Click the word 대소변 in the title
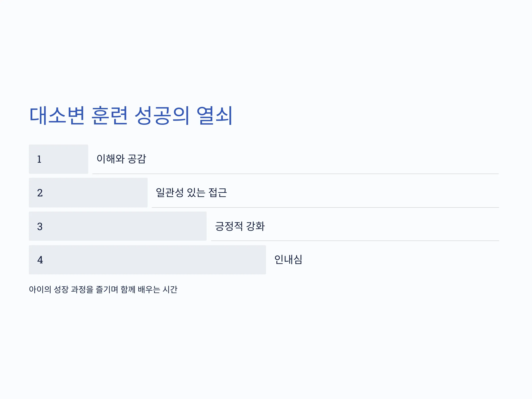 pos(57,116)
